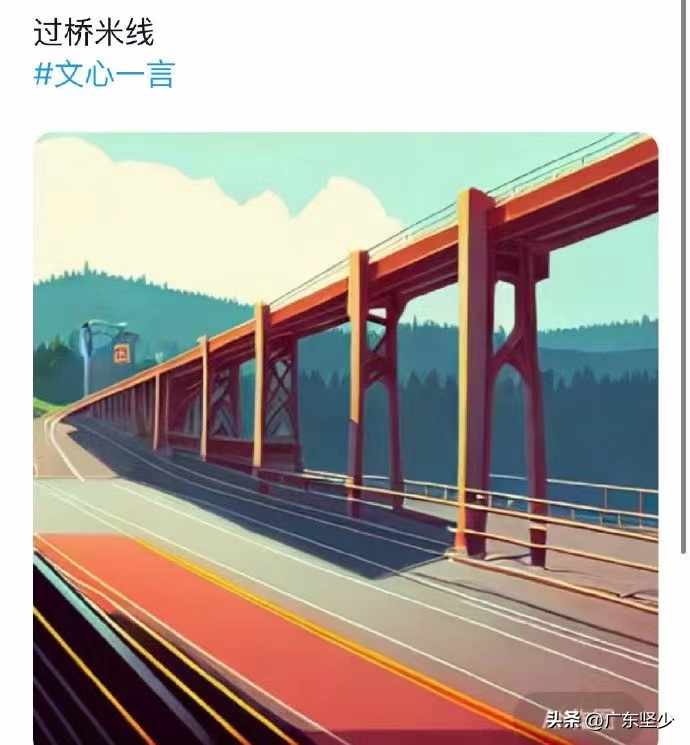This screenshot has height=745, width=690.
Task: Open the #文心一言 hashtag link
Action: (x=104, y=74)
